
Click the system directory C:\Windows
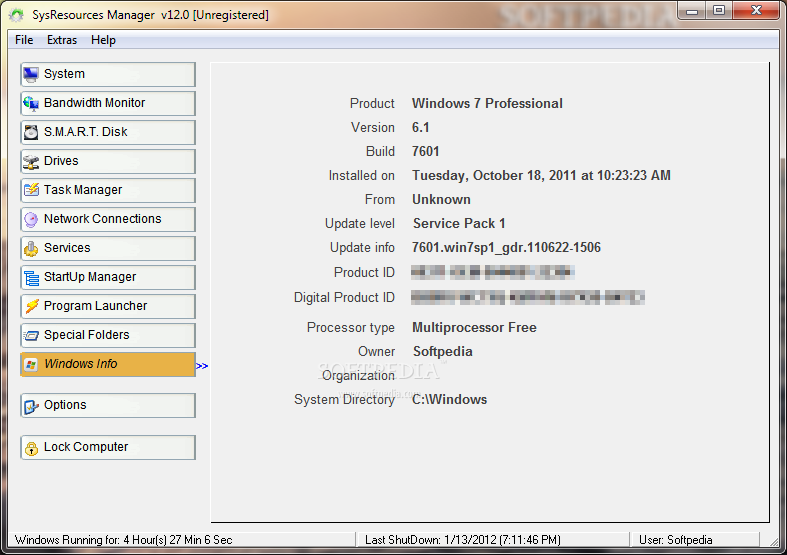point(449,399)
